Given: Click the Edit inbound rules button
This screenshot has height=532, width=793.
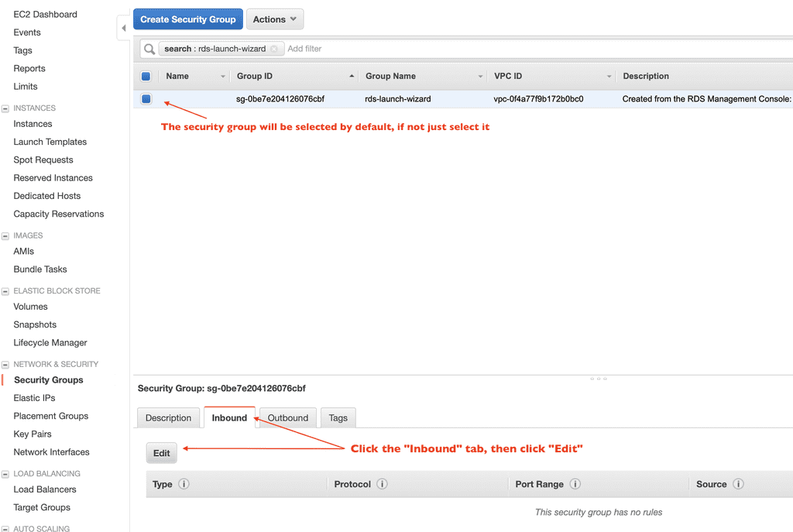Looking at the screenshot, I should [161, 453].
